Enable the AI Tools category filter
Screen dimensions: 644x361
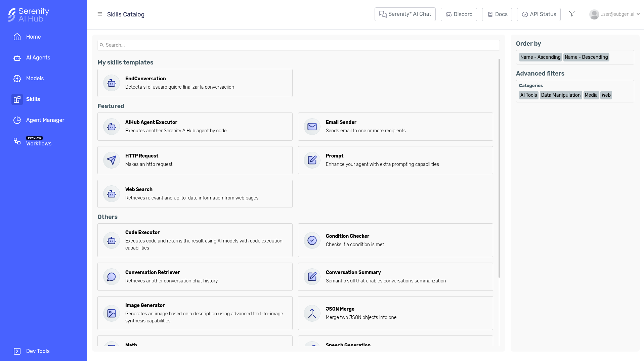528,95
